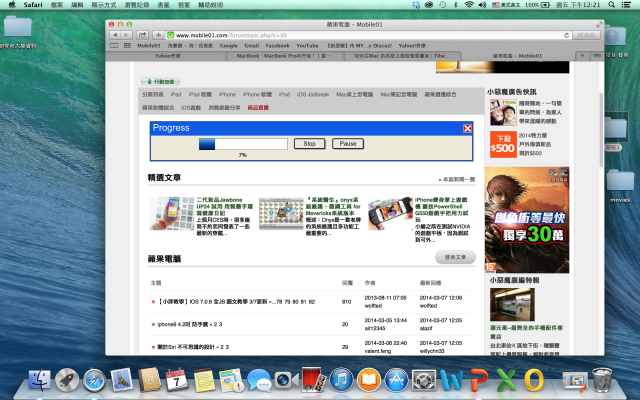The width and height of the screenshot is (640, 400).
Task: Open Bluetooth menu bar icon
Action: pyautogui.click(x=456, y=5)
